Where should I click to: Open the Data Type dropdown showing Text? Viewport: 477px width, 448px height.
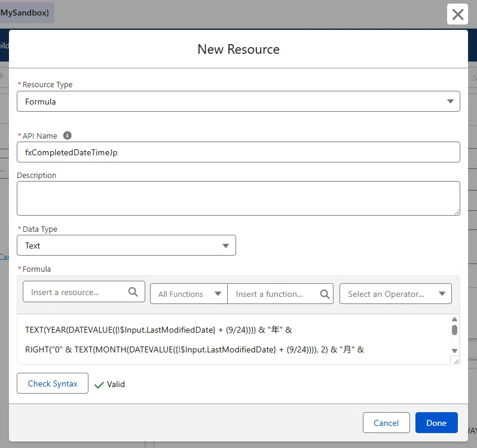126,246
